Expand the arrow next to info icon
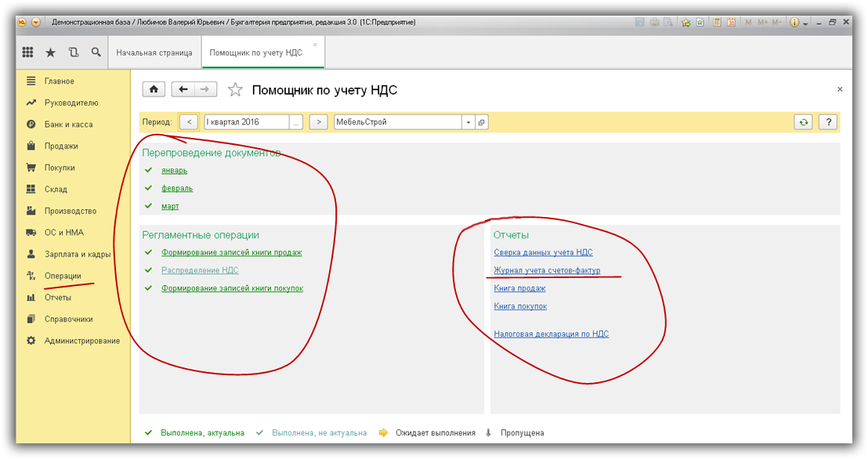The height and width of the screenshot is (459, 868). click(805, 23)
